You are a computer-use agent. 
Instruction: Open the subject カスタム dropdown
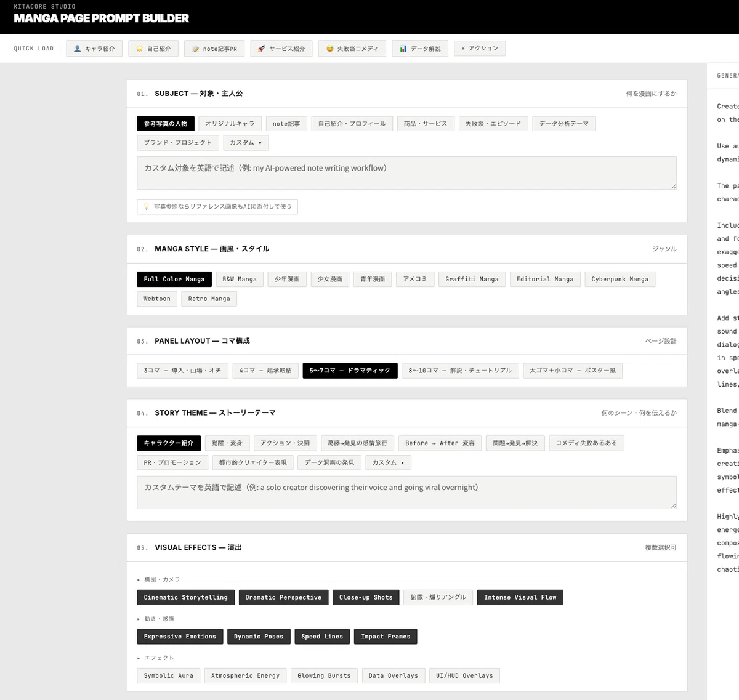pos(246,143)
